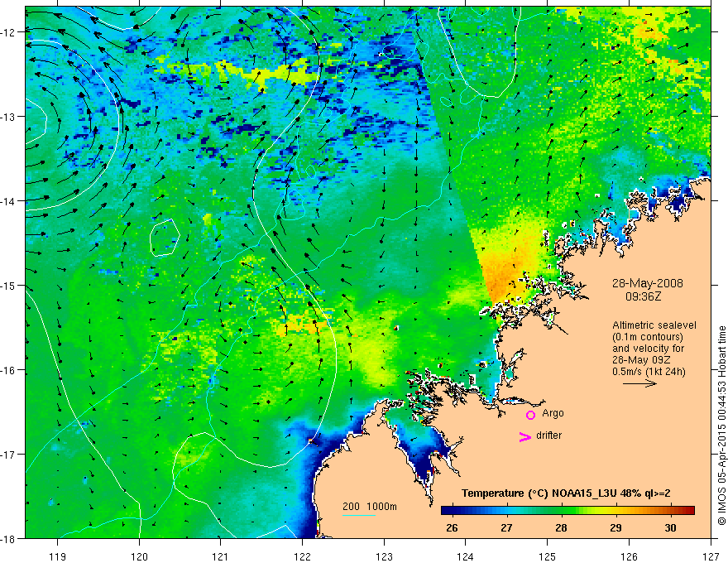Click the 'and velocity for' caption line
Image resolution: width=728 pixels, height=563 pixels.
pos(648,349)
